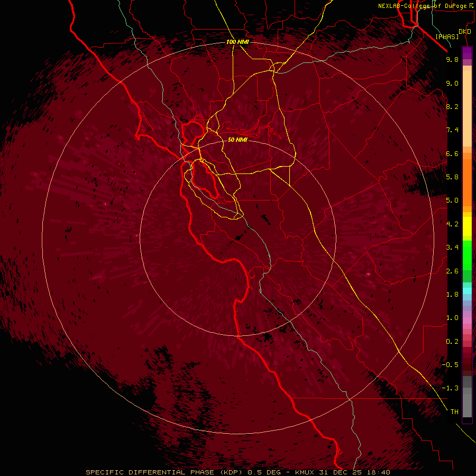The image size is (476, 476).
Task: Select the 9.0 scale value
Action: (x=452, y=84)
